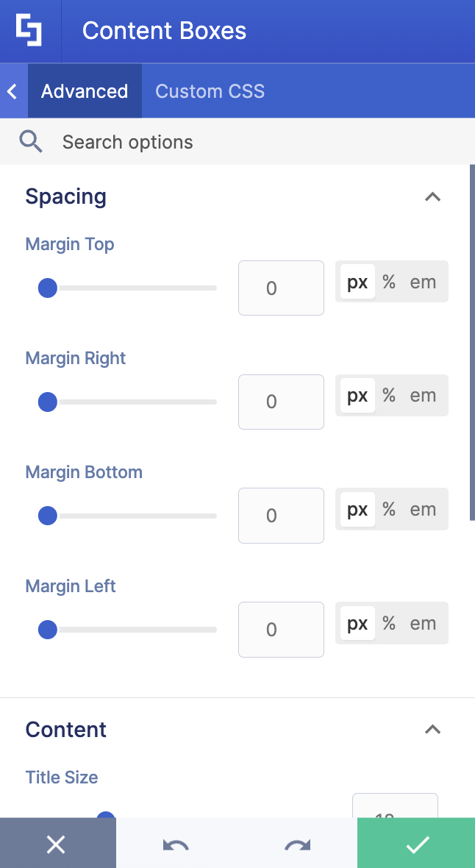The height and width of the screenshot is (868, 475).
Task: Set Margin Top unit to %
Action: pyautogui.click(x=389, y=282)
